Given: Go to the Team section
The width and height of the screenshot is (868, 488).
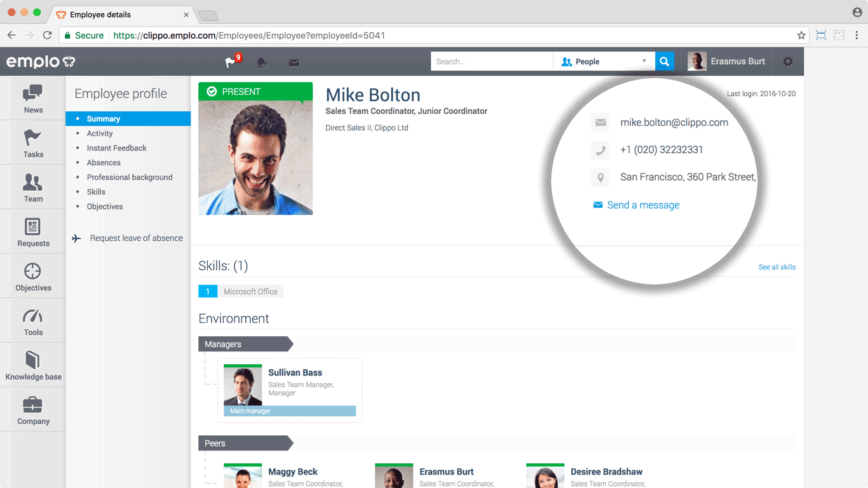Looking at the screenshot, I should [x=33, y=187].
